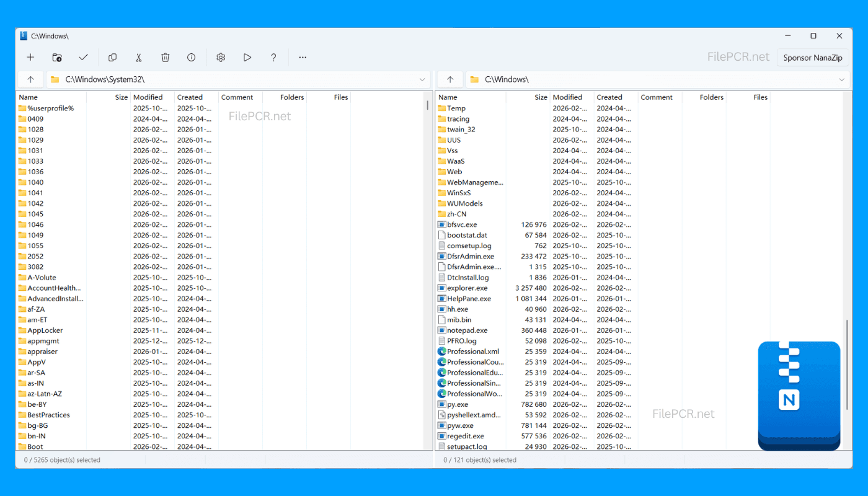Click the bootstat.dat file icon

coord(442,235)
